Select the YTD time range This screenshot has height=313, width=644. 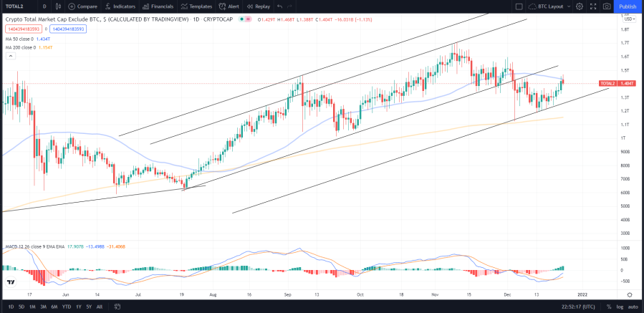point(66,307)
